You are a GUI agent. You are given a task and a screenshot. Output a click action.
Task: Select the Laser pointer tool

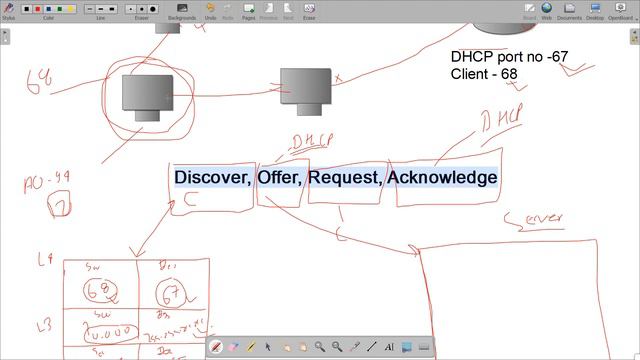tap(354, 347)
